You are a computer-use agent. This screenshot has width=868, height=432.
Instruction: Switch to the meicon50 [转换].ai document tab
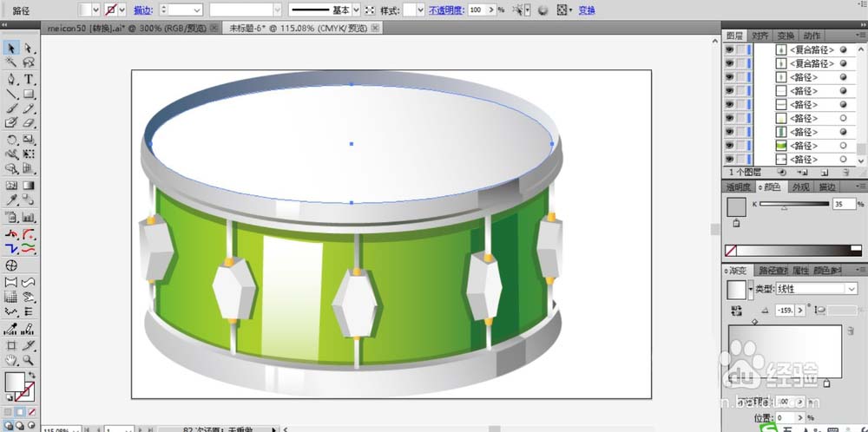point(128,28)
